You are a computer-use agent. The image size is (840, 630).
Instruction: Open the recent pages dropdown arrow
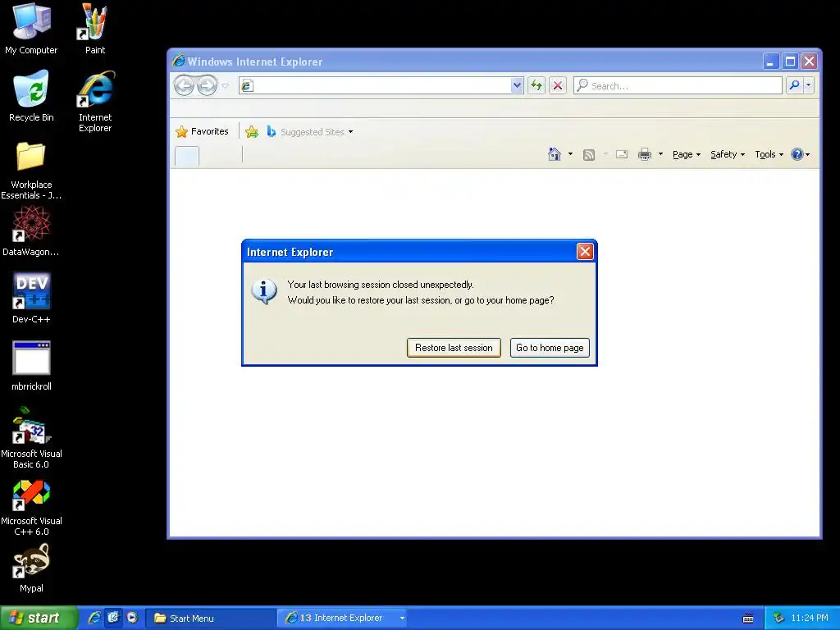click(226, 85)
